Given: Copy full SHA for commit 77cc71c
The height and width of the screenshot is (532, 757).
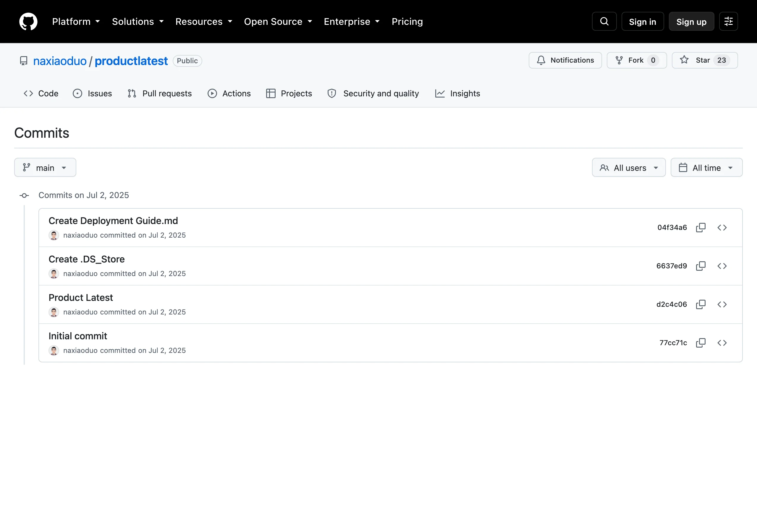Looking at the screenshot, I should 701,343.
